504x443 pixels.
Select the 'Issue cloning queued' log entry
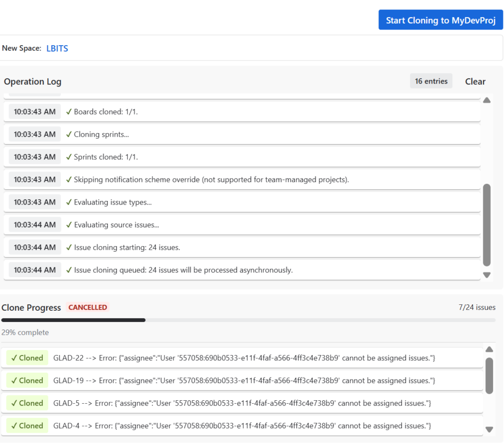(x=183, y=270)
